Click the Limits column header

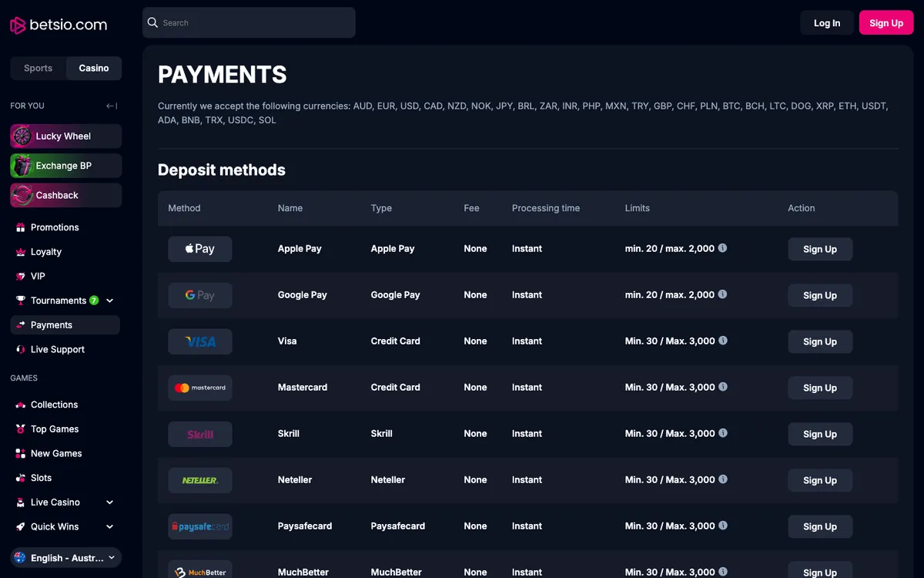[638, 208]
